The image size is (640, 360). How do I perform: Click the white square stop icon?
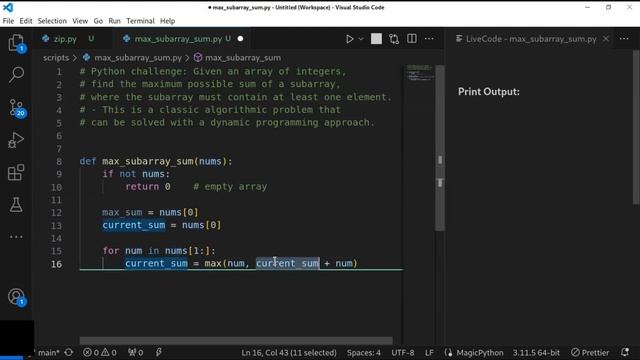pyautogui.click(x=376, y=39)
